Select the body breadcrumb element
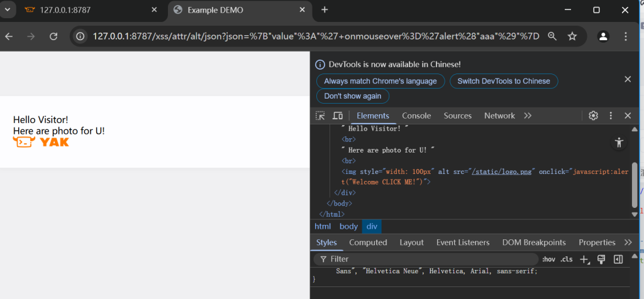Viewport: 644px width, 299px height. (348, 226)
